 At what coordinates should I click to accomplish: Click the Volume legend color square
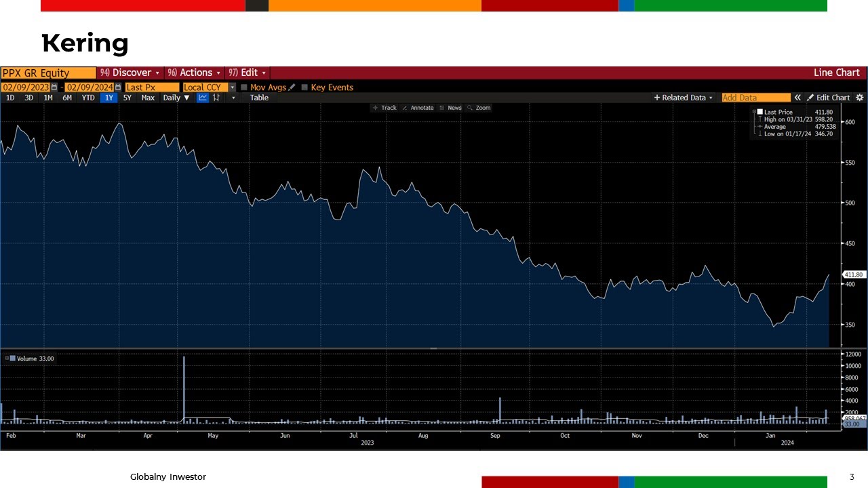tap(13, 359)
